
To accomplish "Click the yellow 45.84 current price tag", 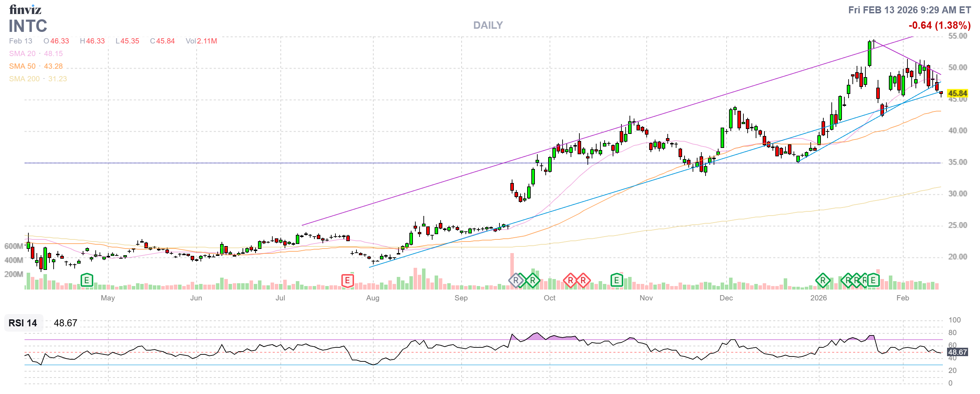I will pos(957,93).
